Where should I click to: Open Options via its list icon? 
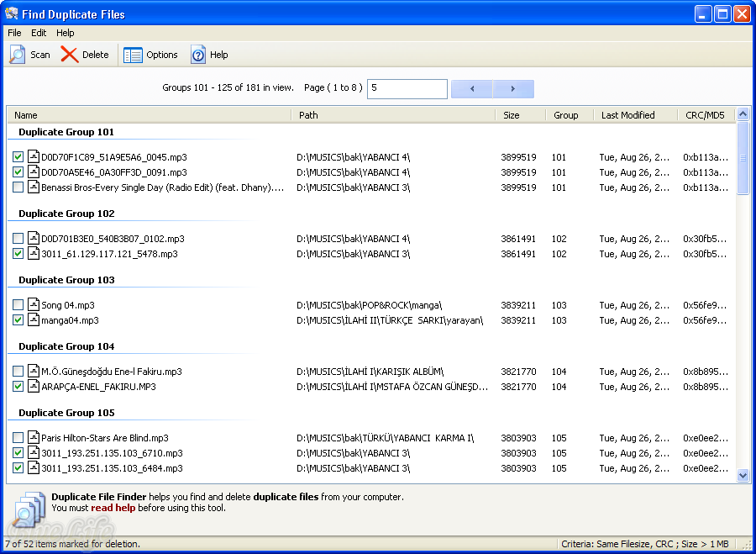(x=133, y=55)
